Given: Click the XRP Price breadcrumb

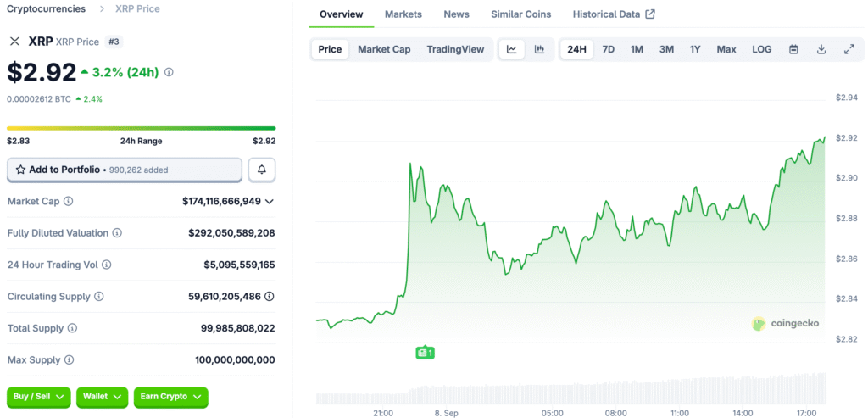Looking at the screenshot, I should (x=137, y=8).
